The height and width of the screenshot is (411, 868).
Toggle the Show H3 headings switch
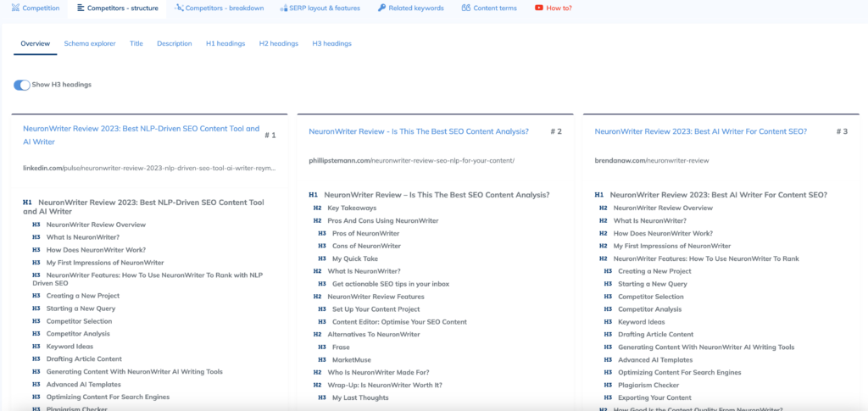[21, 86]
